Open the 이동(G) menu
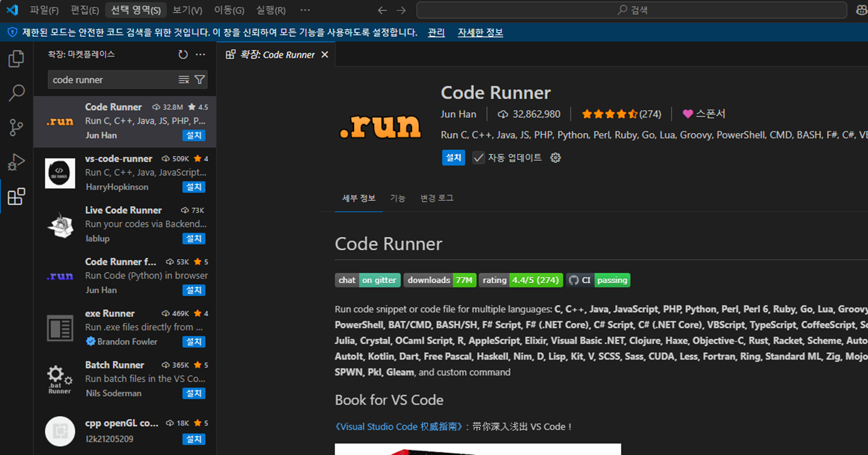 click(x=229, y=10)
